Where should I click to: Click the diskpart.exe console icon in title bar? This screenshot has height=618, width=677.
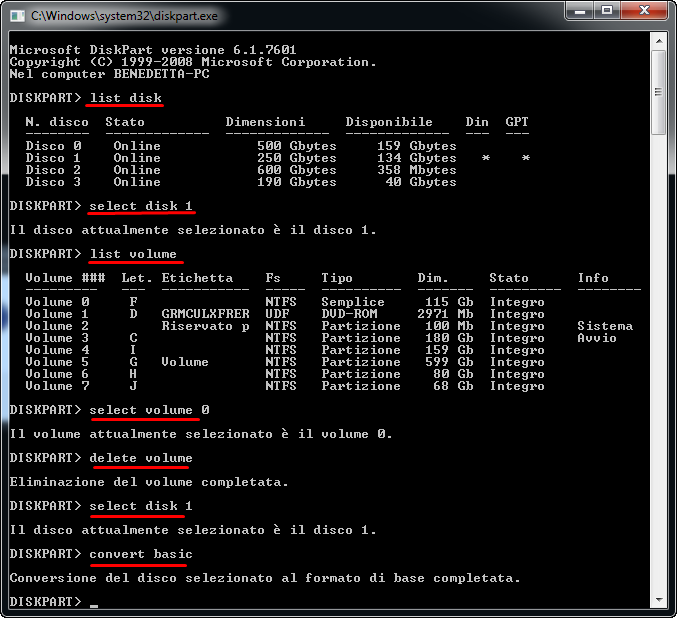click(17, 16)
